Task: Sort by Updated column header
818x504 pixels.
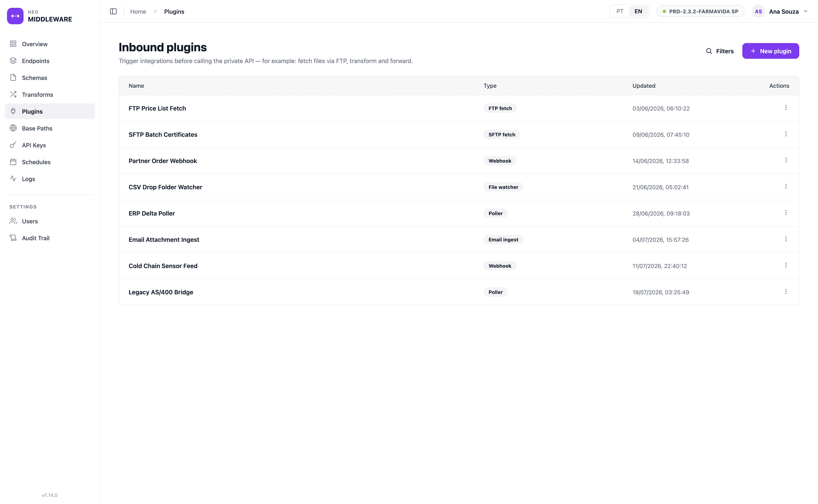Action: click(x=644, y=86)
